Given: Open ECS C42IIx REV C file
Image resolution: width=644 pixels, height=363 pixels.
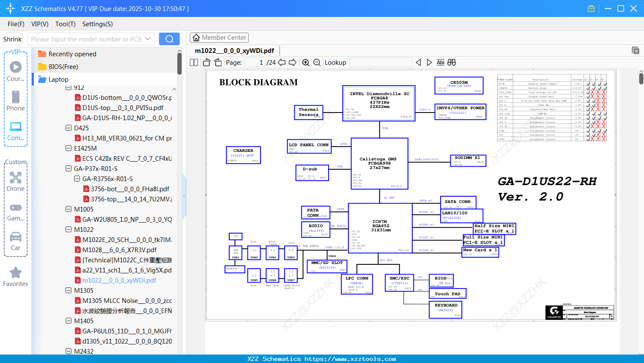Looking at the screenshot, I should tap(123, 158).
